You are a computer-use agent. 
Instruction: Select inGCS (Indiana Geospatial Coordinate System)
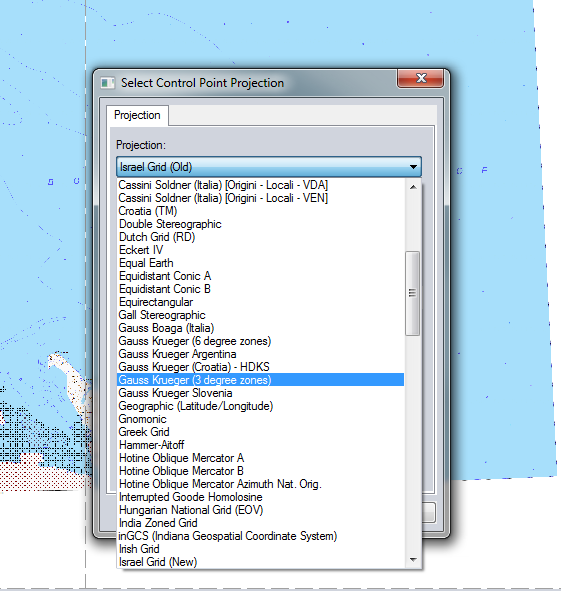[x=261, y=536]
